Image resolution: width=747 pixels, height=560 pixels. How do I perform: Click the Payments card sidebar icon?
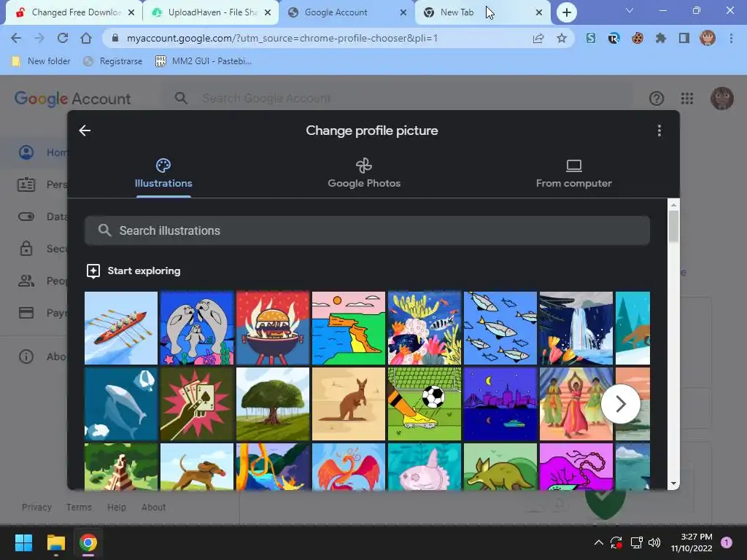(x=26, y=313)
